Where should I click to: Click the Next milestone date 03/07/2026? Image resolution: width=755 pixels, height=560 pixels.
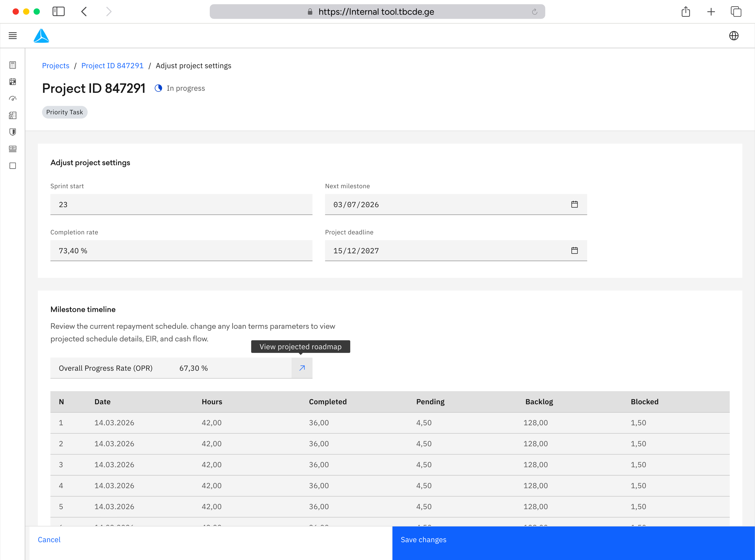point(356,205)
